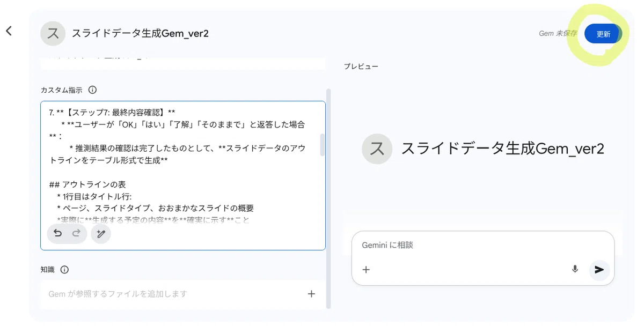Viewport: 644px width, 326px height.
Task: Click the Gem 未保存 status text
Action: (x=558, y=33)
